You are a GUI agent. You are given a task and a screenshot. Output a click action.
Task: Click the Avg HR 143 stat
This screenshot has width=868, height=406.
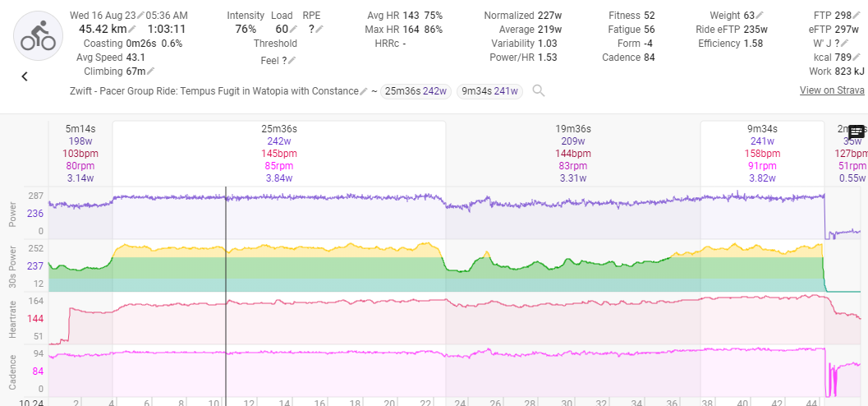click(x=405, y=16)
